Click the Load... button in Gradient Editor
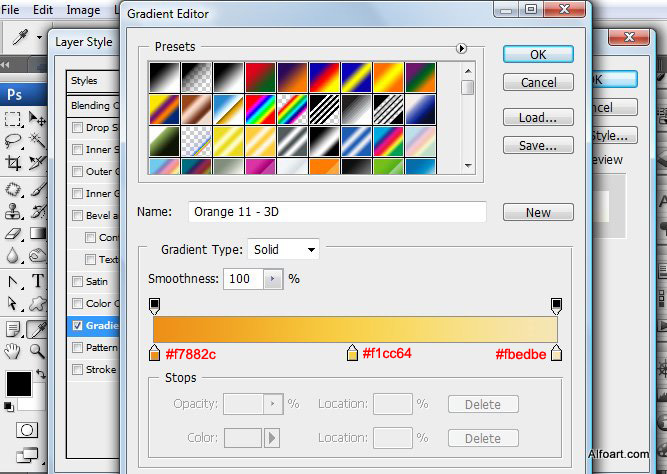The image size is (667, 474). (x=538, y=118)
